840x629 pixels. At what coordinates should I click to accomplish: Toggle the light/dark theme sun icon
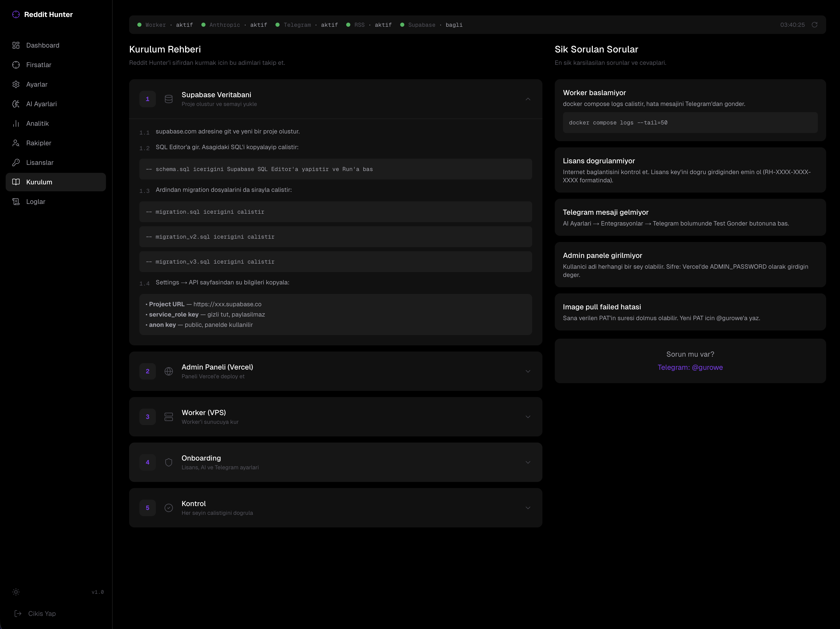(x=16, y=592)
